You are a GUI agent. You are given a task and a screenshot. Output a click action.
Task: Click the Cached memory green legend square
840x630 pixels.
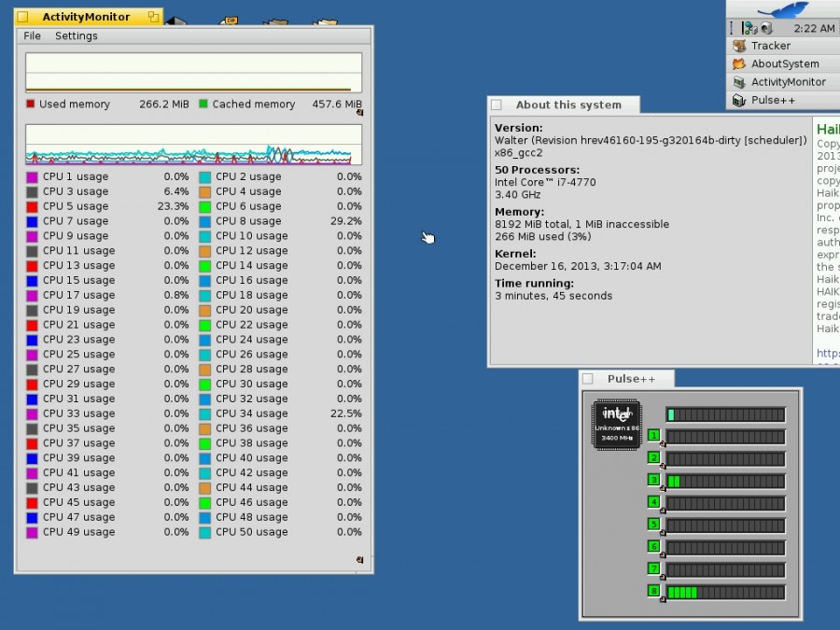[203, 105]
